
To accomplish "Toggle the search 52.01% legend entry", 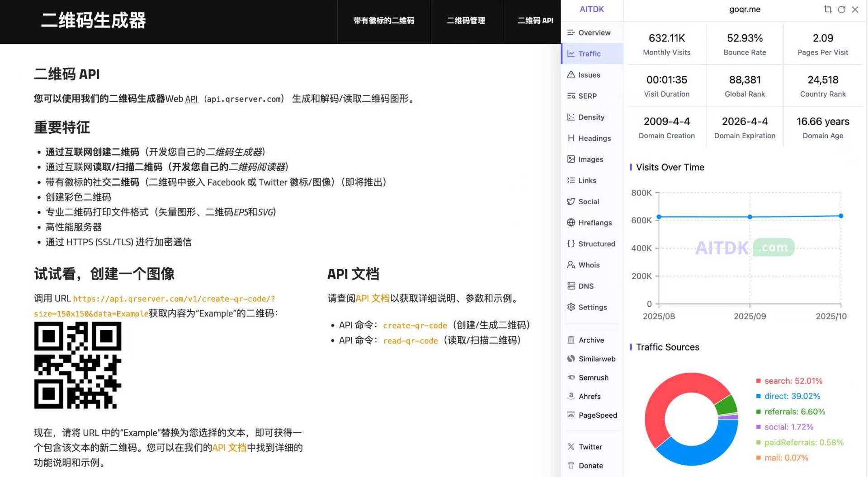I will pos(789,381).
